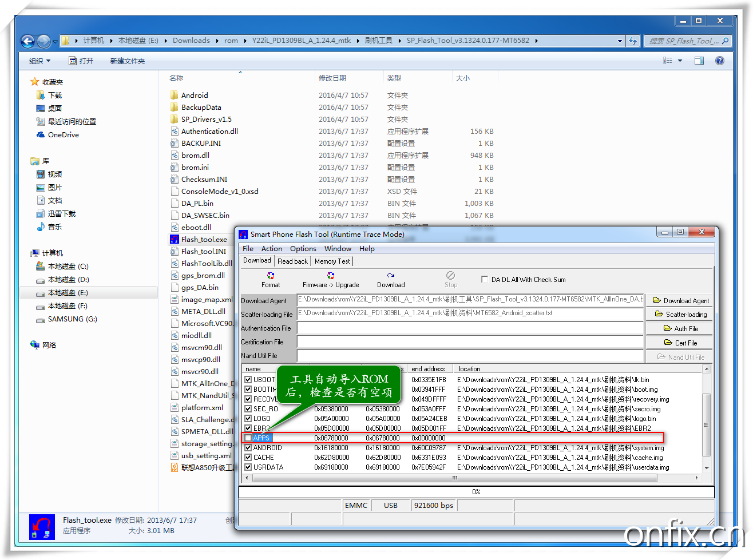
Task: Uncheck the USERDATA partition checkbox
Action: 248,467
